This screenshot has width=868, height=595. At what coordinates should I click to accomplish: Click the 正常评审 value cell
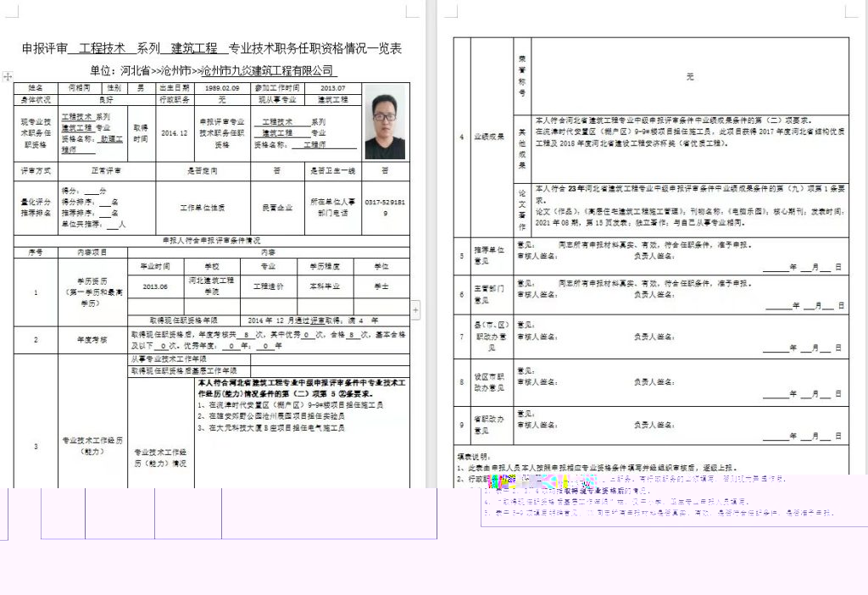(106, 171)
